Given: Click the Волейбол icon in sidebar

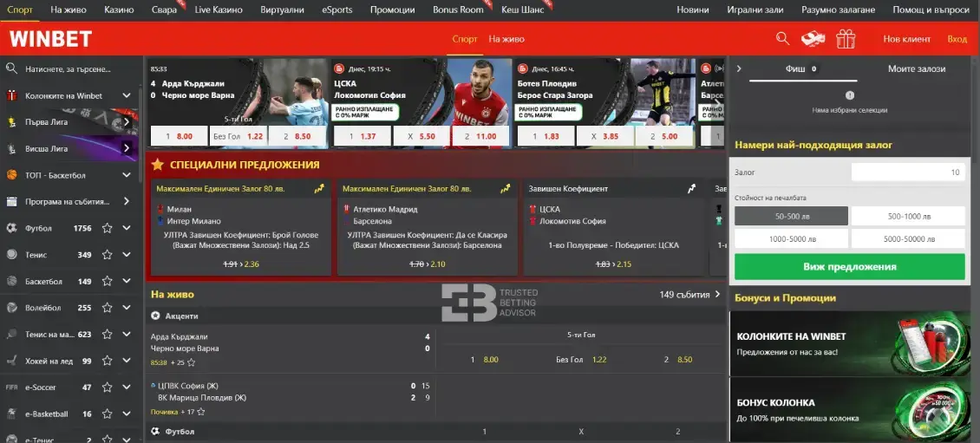Looking at the screenshot, I should click(11, 308).
